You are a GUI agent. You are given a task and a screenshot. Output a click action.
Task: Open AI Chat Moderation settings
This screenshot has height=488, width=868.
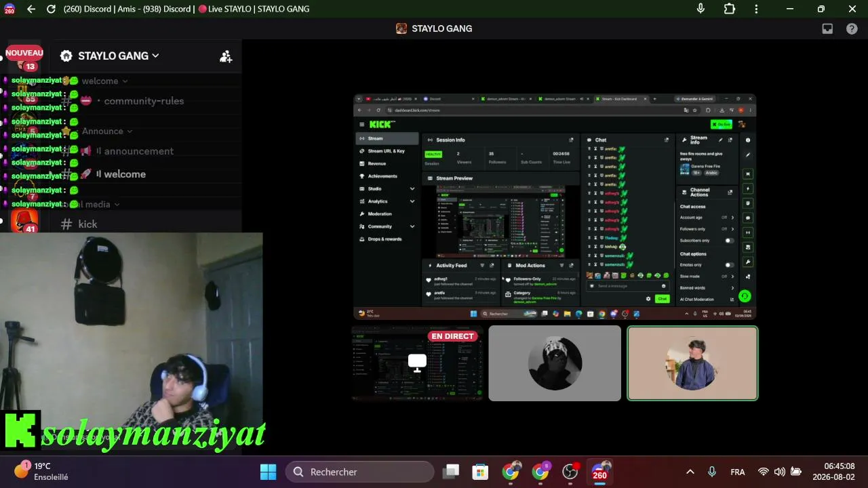tap(707, 300)
